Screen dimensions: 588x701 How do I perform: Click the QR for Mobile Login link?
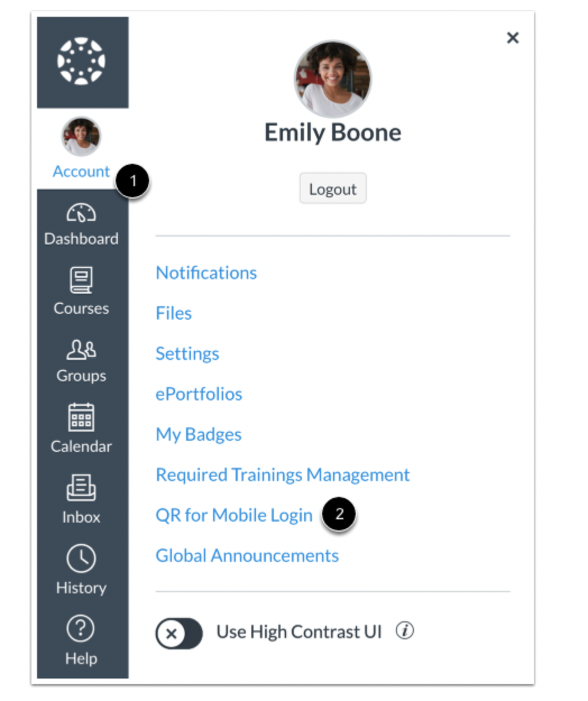(234, 515)
